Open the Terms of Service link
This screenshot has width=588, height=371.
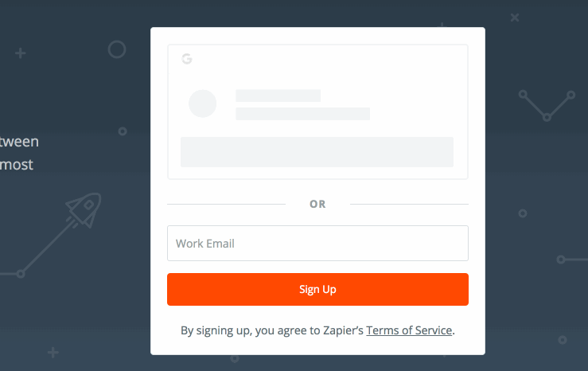[x=409, y=330]
